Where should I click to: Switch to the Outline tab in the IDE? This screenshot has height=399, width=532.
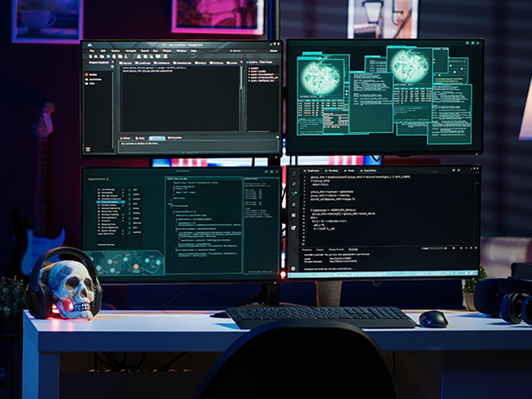[x=253, y=62]
